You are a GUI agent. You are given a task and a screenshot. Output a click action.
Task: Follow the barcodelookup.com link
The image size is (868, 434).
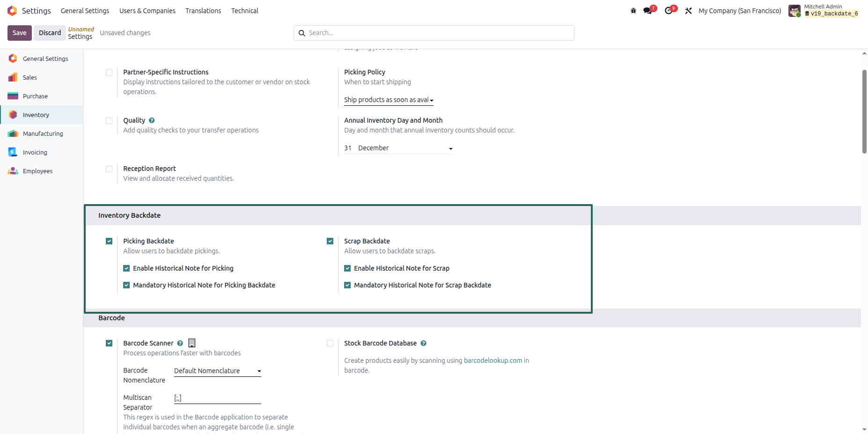493,360
